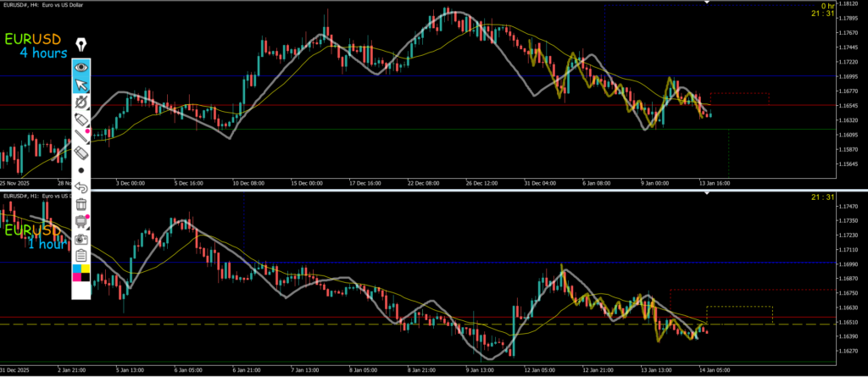Viewport: 868px width, 377px height.
Task: Select the arrow cursor tool
Action: click(81, 84)
